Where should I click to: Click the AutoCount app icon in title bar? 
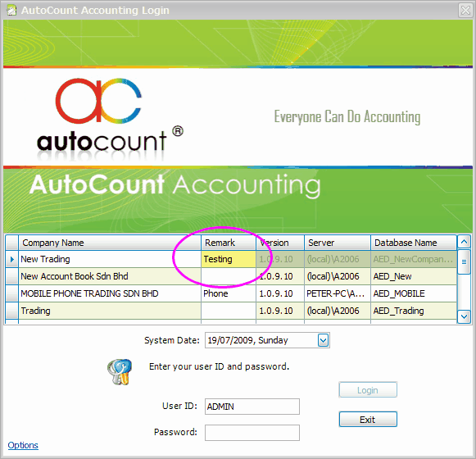tap(11, 11)
